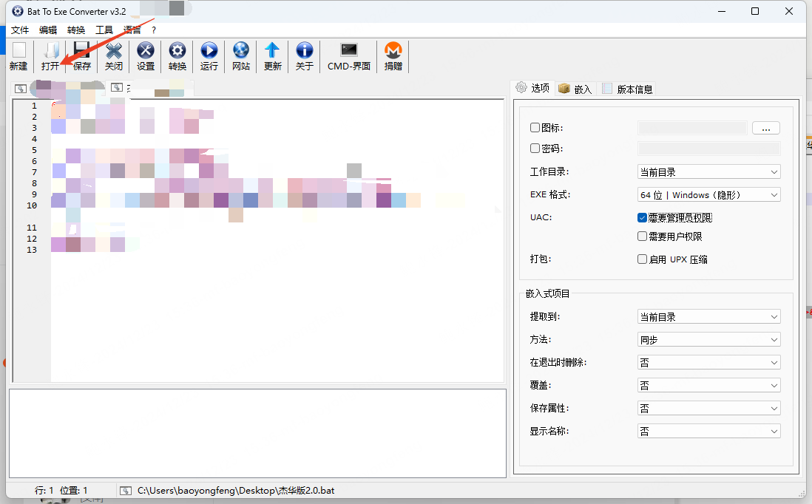The height and width of the screenshot is (504, 812).
Task: Browse for icon with the ... button
Action: tap(766, 128)
